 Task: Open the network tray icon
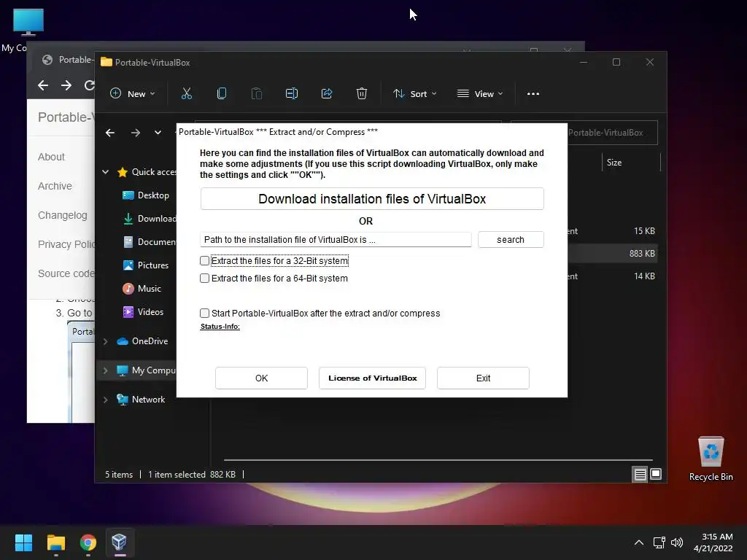[x=659, y=542]
